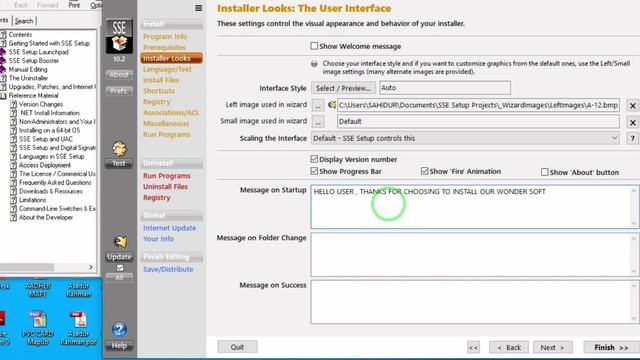640x360 pixels.
Task: Open the Contents help topic
Action: click(20, 35)
